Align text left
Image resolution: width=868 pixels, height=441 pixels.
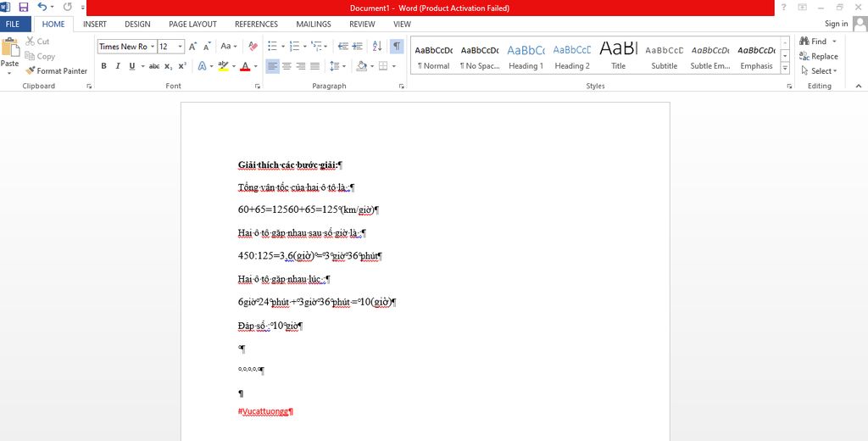coord(272,66)
